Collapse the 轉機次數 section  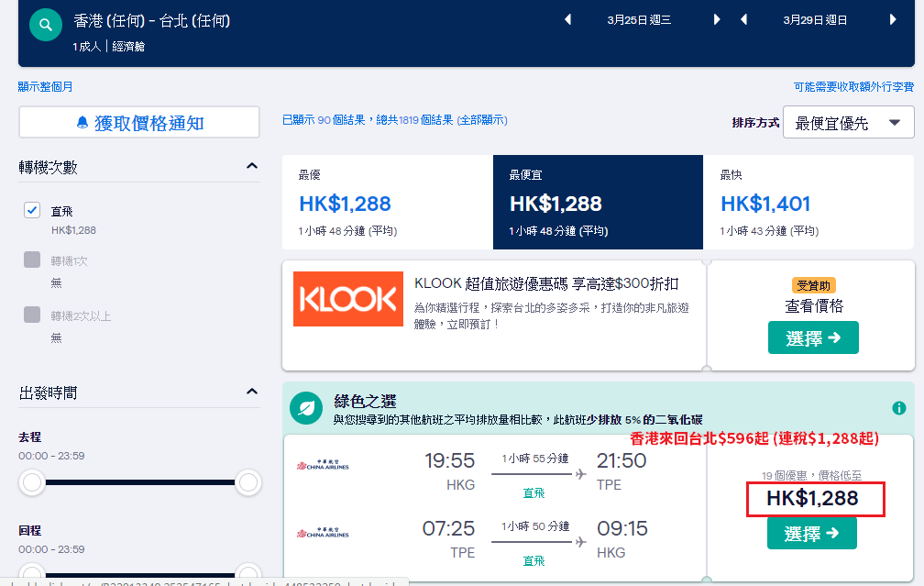tap(252, 166)
